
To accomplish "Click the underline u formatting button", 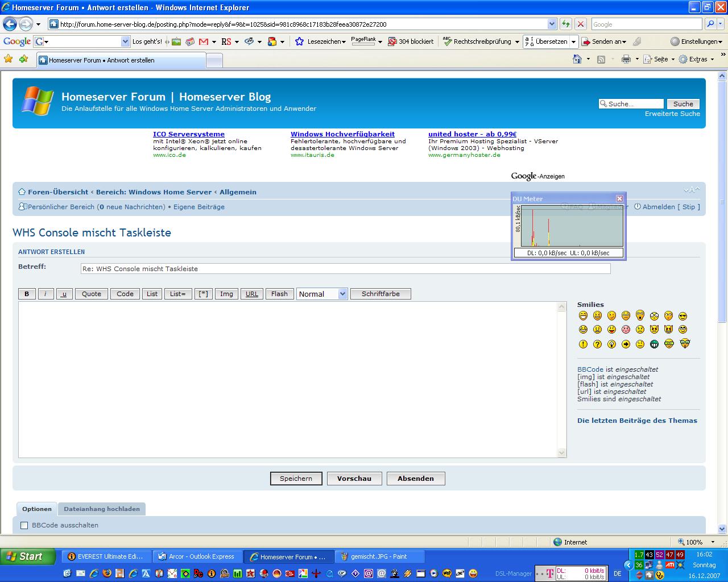I will [64, 294].
